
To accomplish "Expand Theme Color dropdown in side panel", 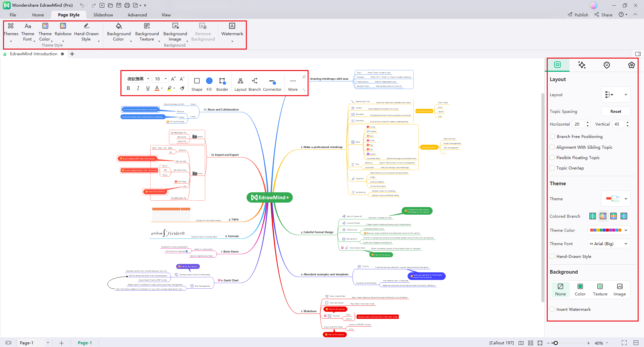I will pyautogui.click(x=609, y=230).
